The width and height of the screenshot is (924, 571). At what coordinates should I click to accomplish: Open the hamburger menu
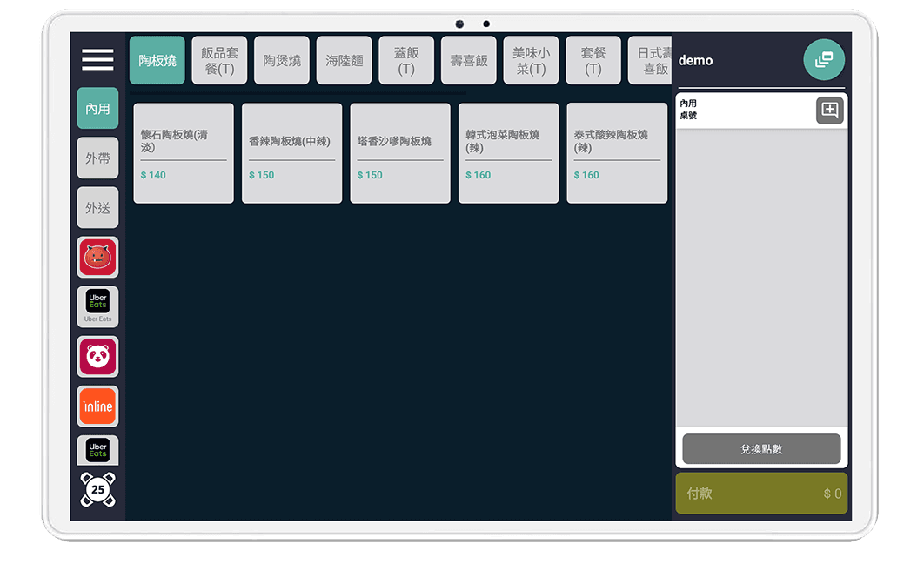coord(97,59)
